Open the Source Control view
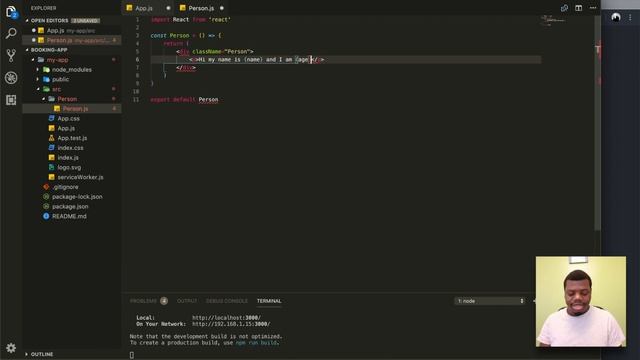640x360 pixels. [11, 55]
